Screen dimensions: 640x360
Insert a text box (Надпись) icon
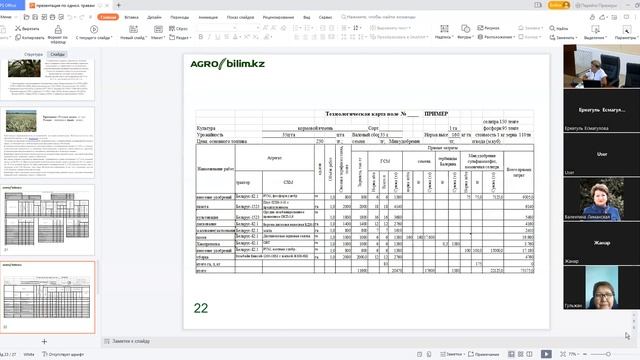point(444,29)
